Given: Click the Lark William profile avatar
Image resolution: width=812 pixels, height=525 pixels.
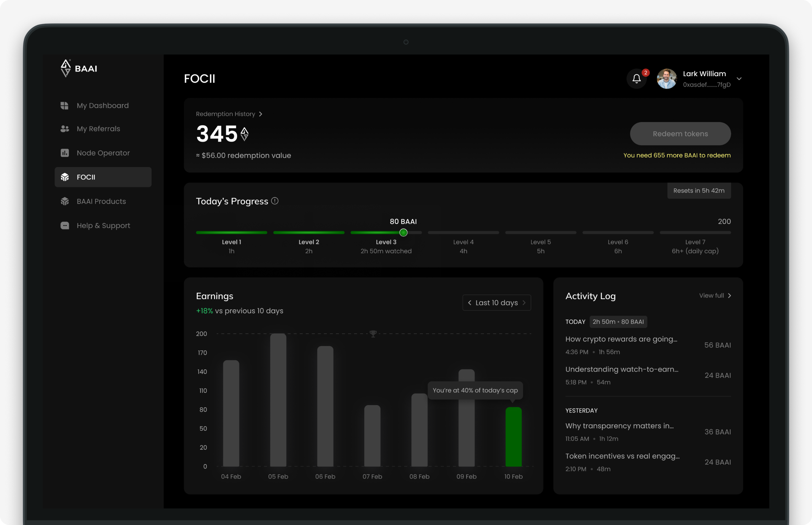Looking at the screenshot, I should 667,79.
